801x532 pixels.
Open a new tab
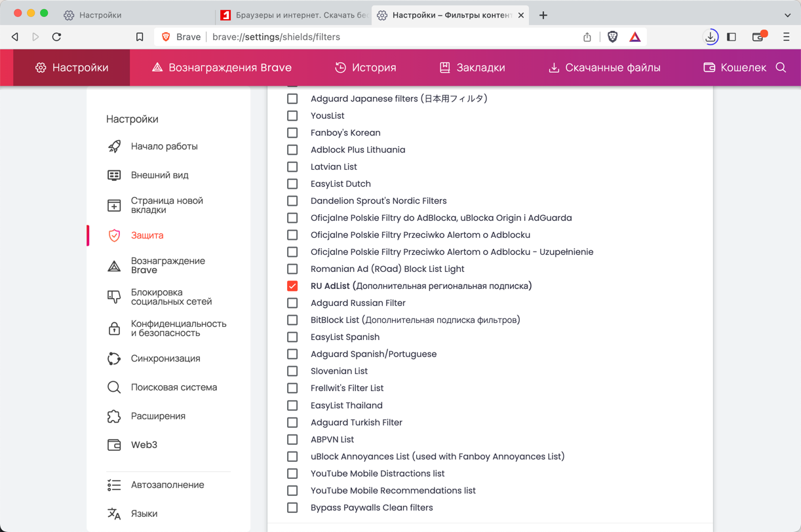coord(543,15)
